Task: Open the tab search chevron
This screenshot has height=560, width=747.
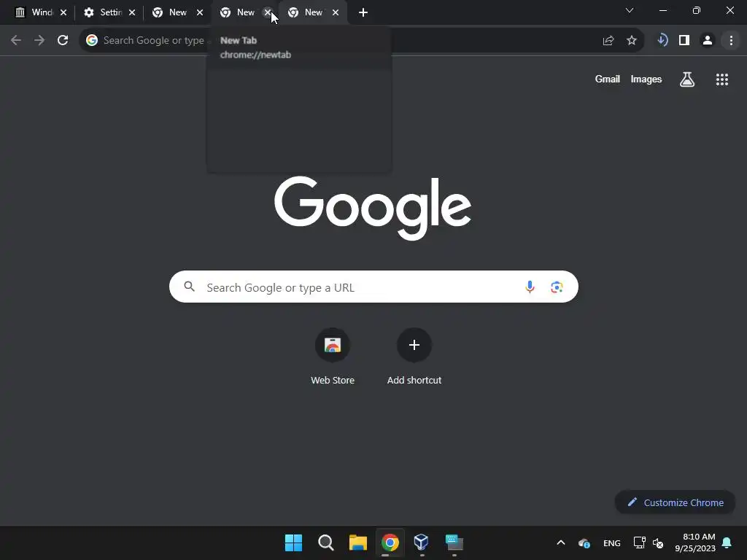Action: 630,10
